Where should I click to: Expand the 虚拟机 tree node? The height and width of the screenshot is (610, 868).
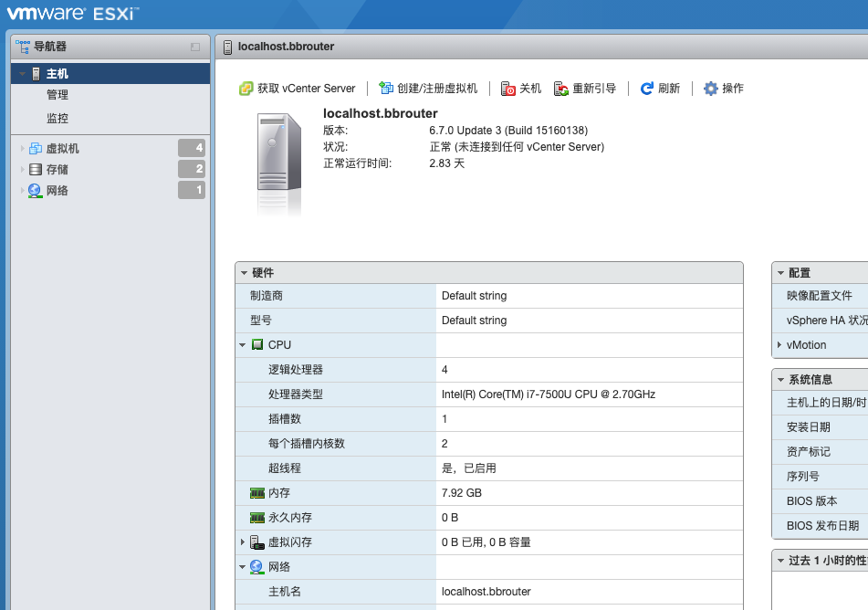click(x=22, y=149)
